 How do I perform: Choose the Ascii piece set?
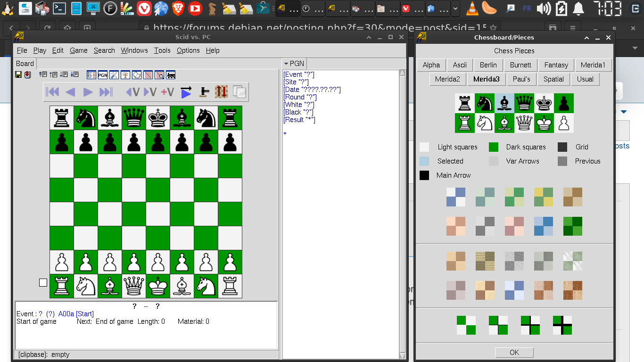[460, 65]
